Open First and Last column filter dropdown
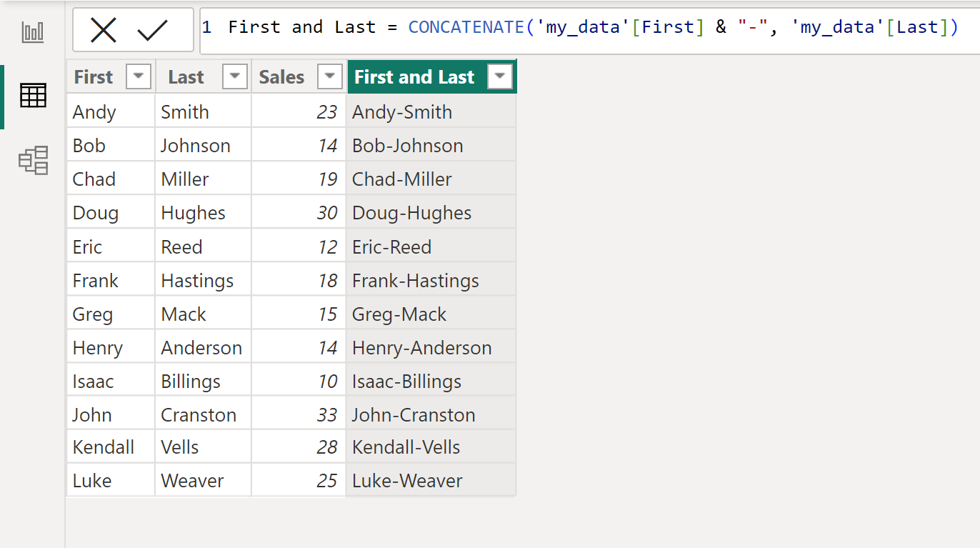 pos(500,76)
